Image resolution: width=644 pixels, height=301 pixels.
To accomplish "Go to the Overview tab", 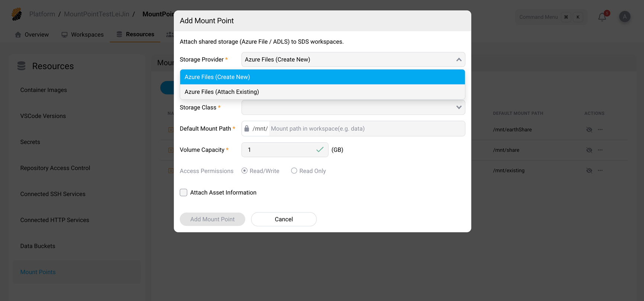I will 32,35.
